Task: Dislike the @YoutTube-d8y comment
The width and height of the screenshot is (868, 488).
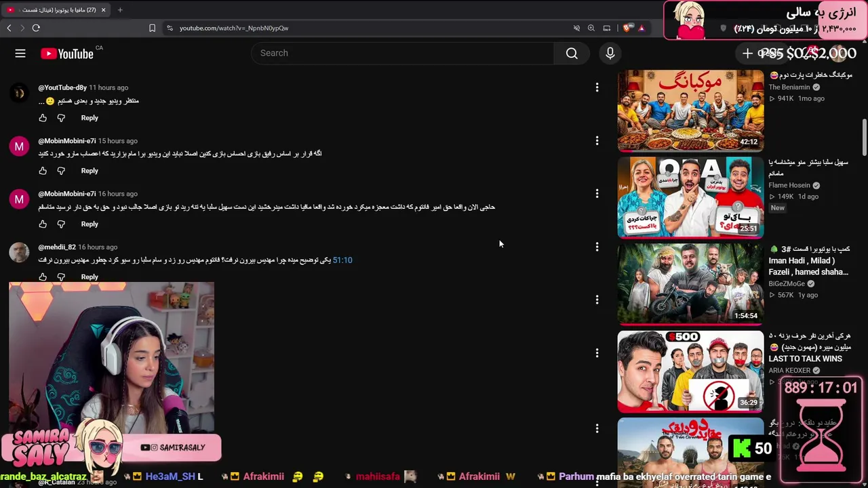Action: coord(61,118)
